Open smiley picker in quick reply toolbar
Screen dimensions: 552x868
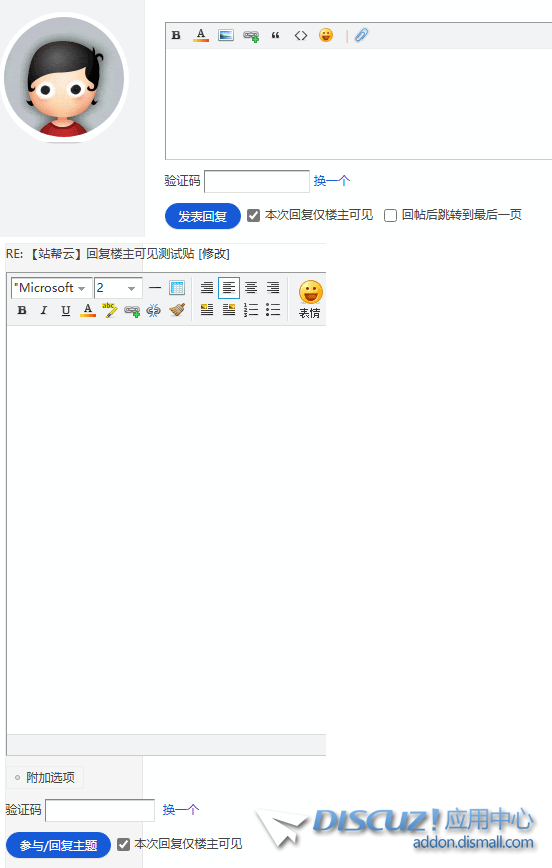(x=326, y=35)
